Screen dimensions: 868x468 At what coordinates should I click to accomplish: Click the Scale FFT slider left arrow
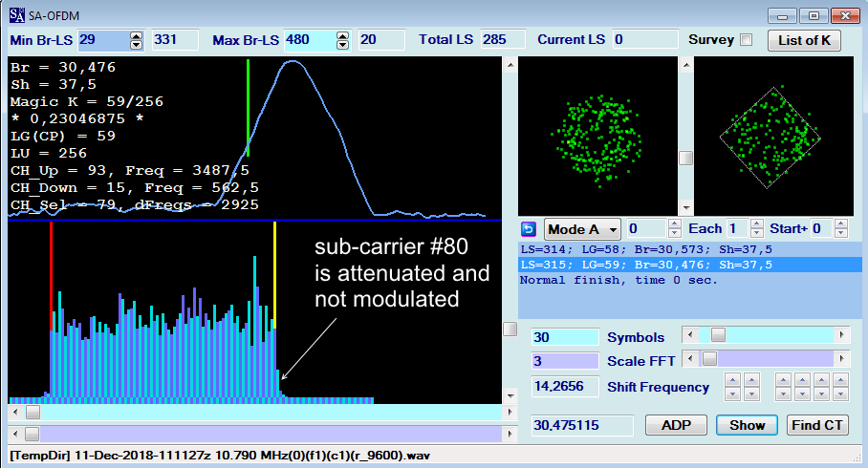tap(690, 359)
